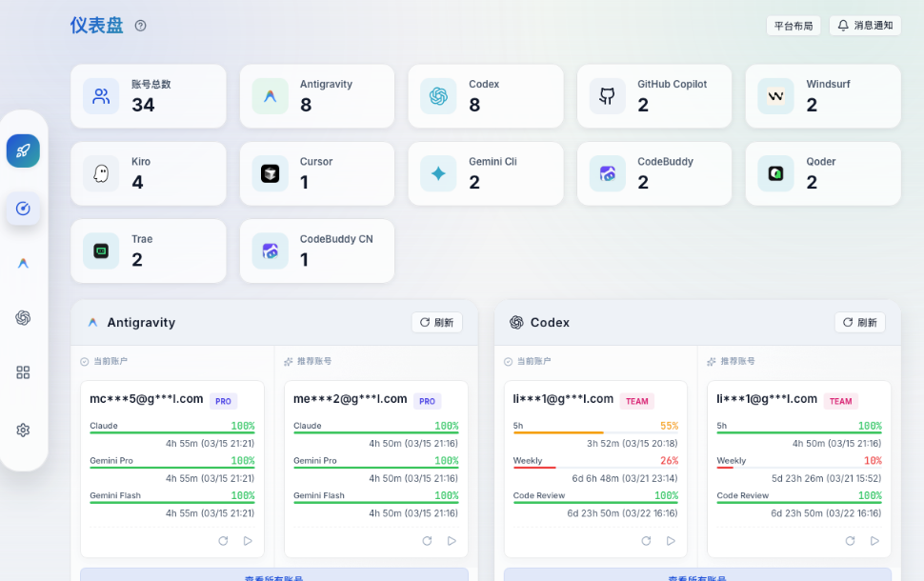Screen dimensions: 924x581
Task: Open the 平台布局 button
Action: point(793,26)
